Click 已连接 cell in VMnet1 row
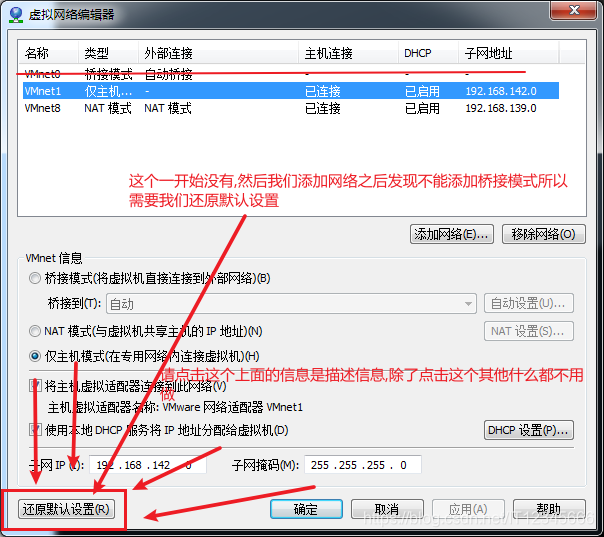 click(x=323, y=91)
